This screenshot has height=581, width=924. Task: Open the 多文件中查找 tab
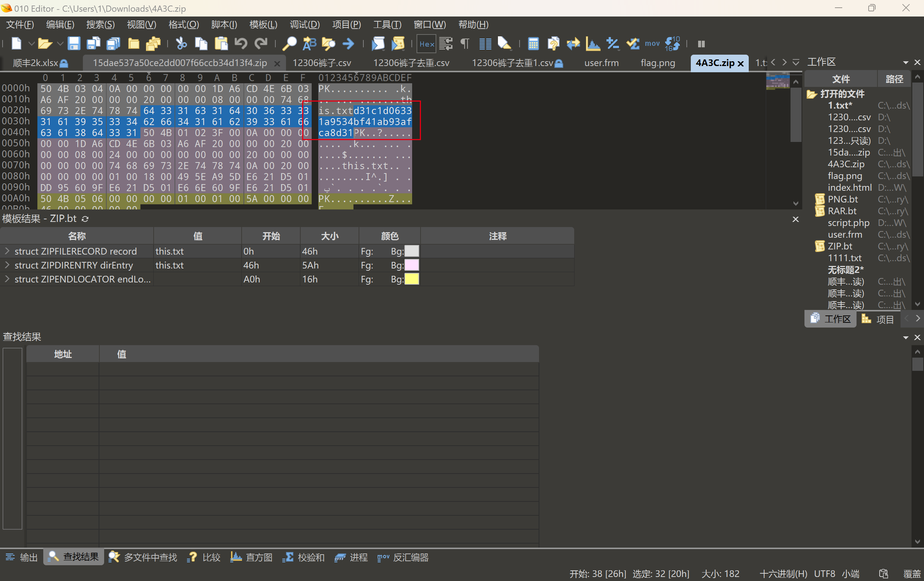(143, 557)
